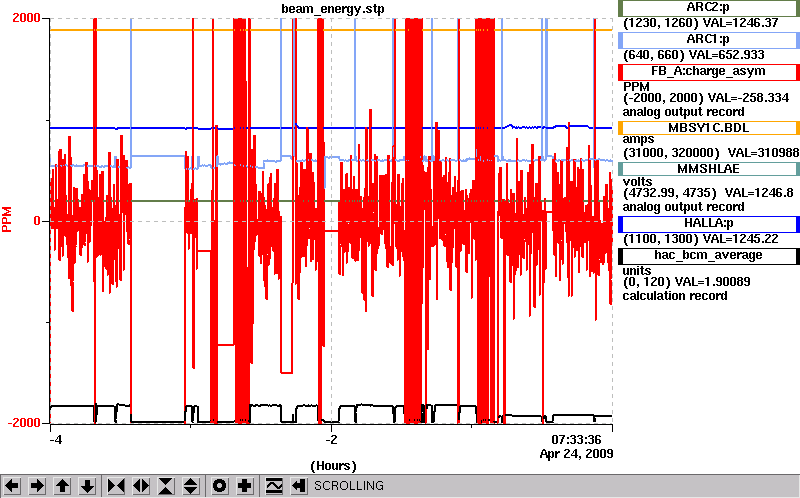
Task: Zoom out vertically with the up-down triangles icon
Action: coord(190,486)
